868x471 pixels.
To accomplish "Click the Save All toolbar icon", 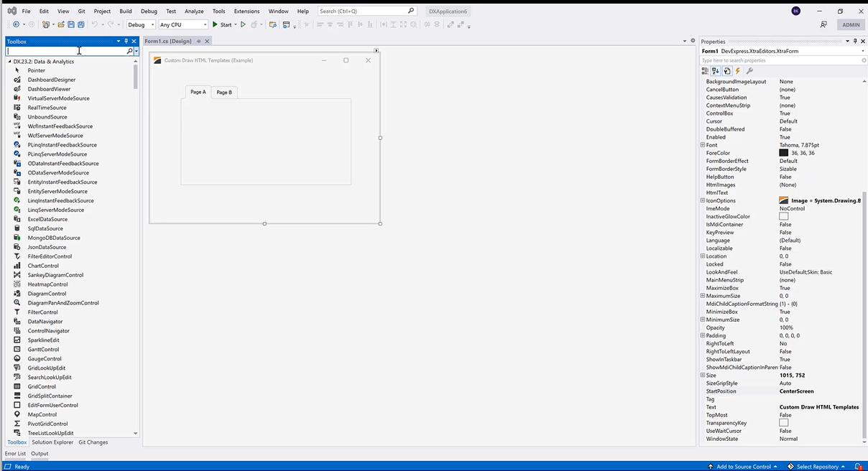I will pyautogui.click(x=80, y=24).
